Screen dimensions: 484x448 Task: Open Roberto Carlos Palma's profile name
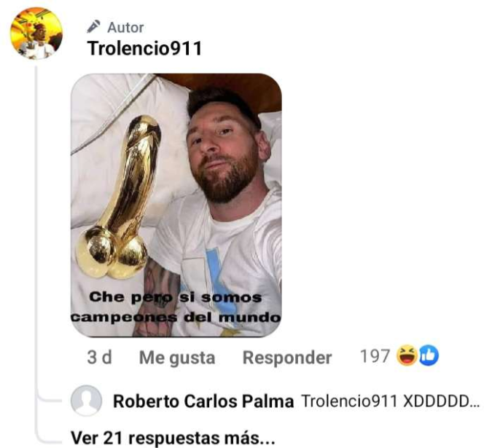click(x=203, y=401)
